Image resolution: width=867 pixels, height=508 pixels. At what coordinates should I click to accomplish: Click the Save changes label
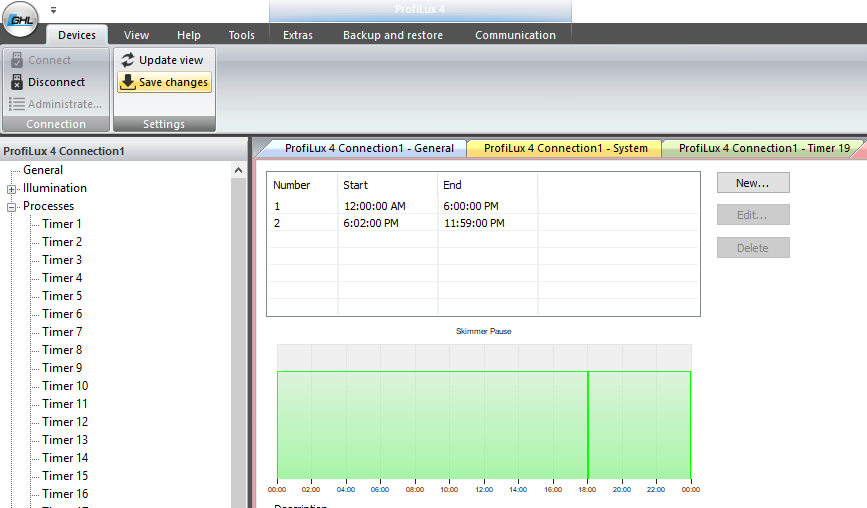[x=173, y=82]
